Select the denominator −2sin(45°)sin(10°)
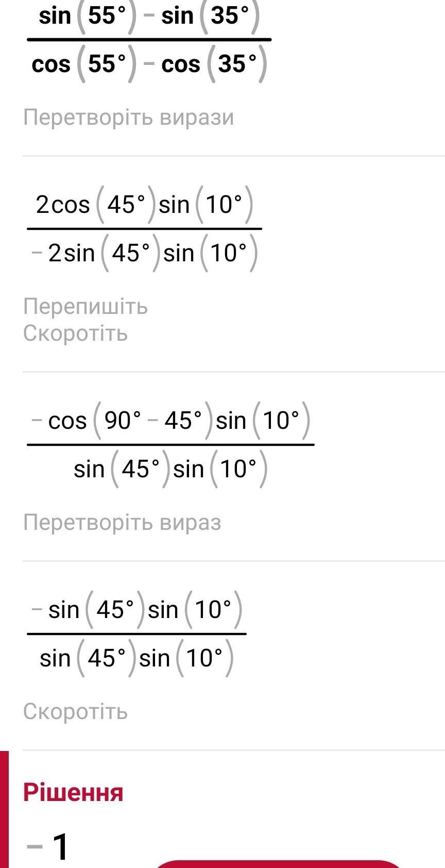The height and width of the screenshot is (868, 445). pyautogui.click(x=144, y=254)
